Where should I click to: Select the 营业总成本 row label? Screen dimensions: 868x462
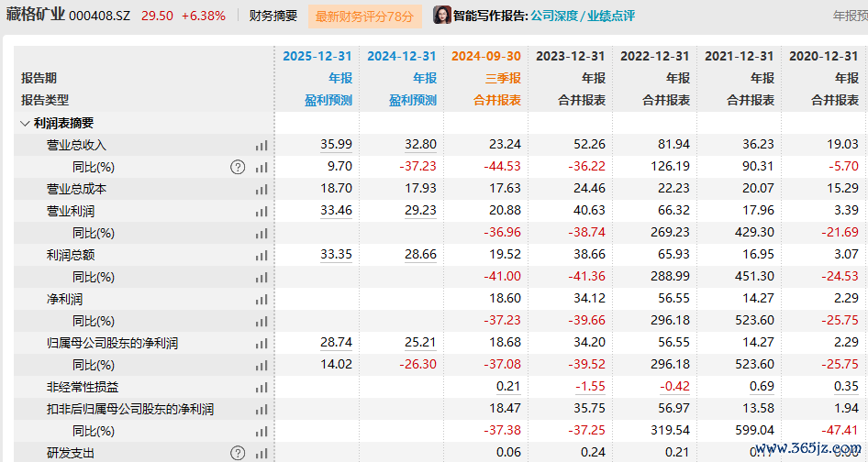[76, 189]
